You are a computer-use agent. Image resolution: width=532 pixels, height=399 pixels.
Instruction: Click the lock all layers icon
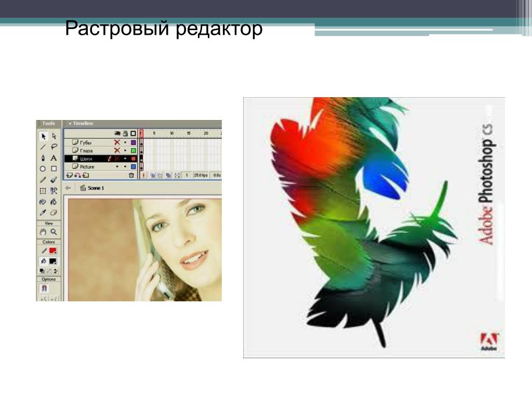(x=125, y=134)
